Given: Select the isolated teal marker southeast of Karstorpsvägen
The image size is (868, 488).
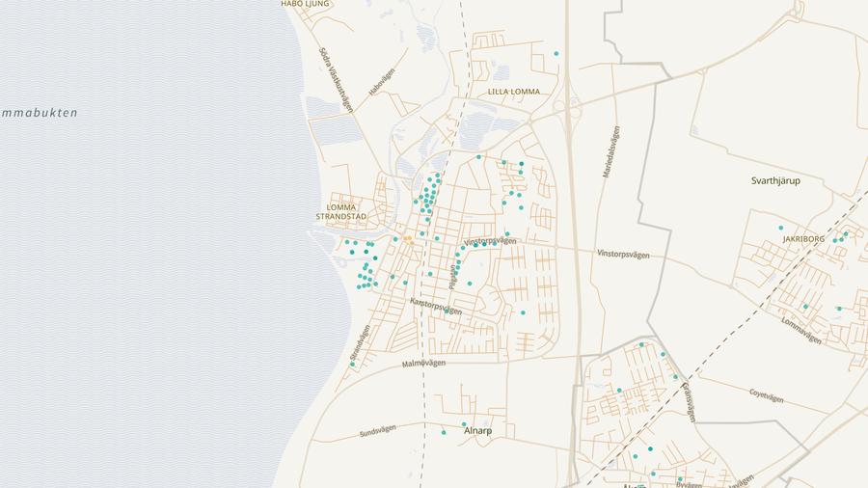Looking at the screenshot, I should coord(523,312).
